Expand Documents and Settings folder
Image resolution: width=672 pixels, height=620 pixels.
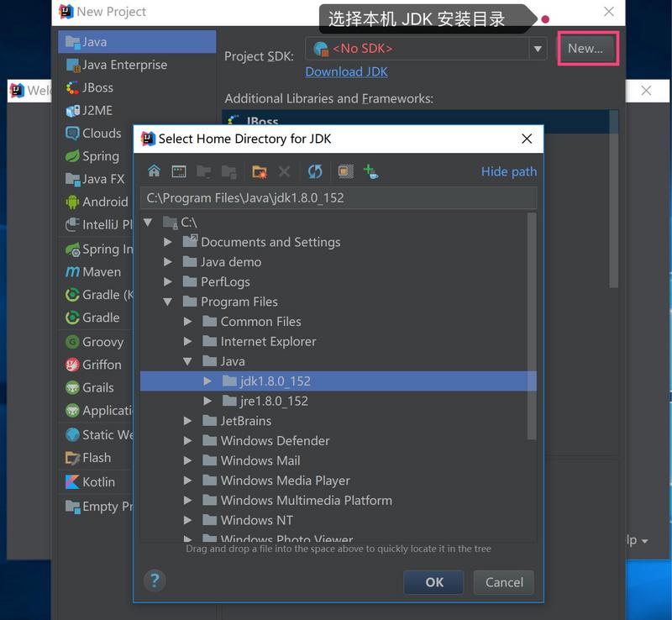168,242
